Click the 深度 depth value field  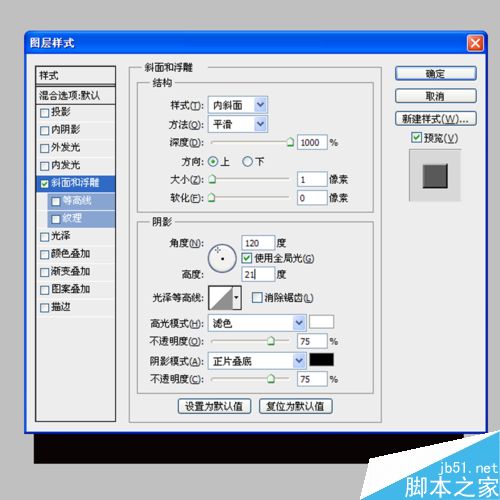pyautogui.click(x=312, y=143)
